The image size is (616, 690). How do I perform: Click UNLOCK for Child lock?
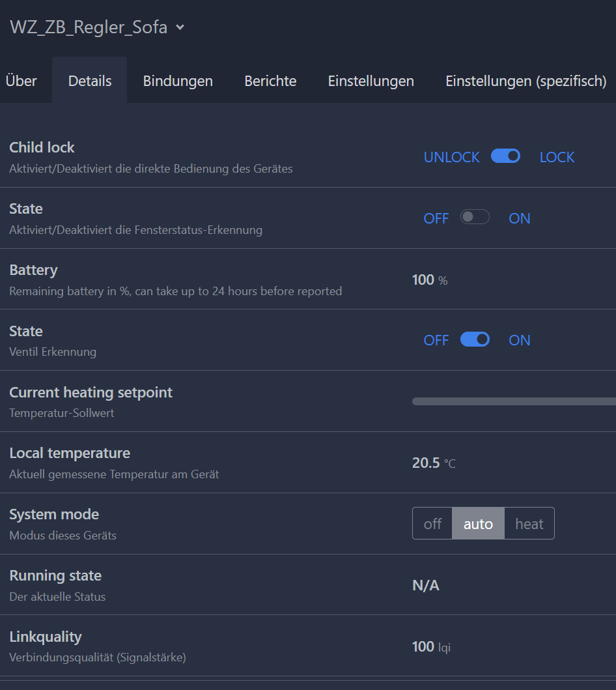(451, 158)
